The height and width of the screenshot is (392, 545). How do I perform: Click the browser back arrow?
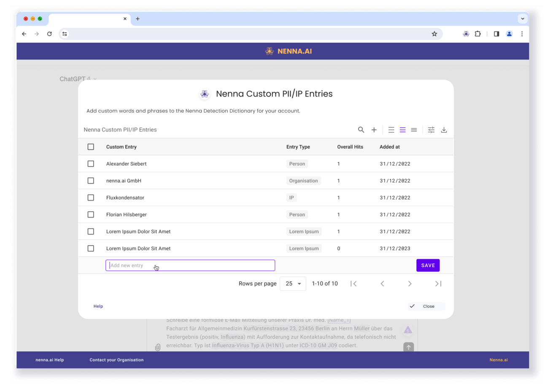(x=24, y=34)
